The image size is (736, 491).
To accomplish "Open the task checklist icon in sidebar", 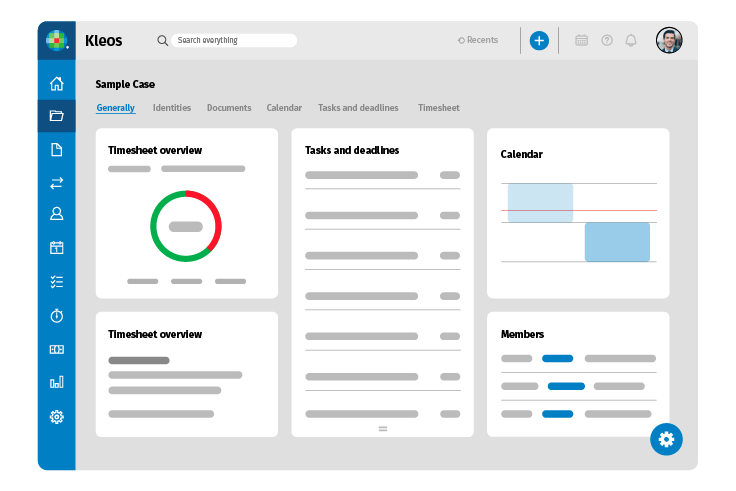I will point(57,282).
